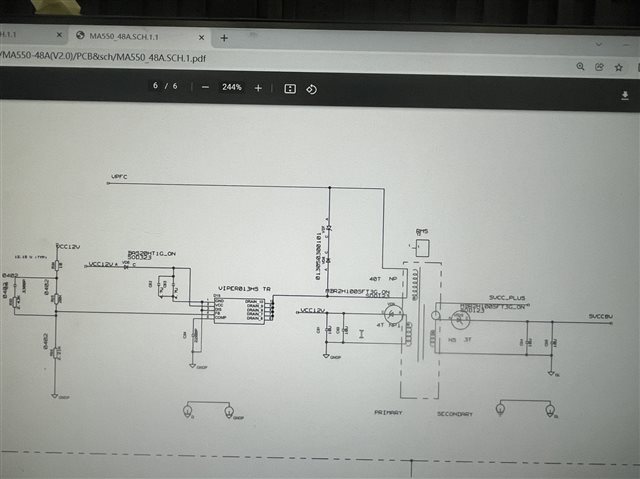Click the VCC12VA net label

click(x=103, y=264)
